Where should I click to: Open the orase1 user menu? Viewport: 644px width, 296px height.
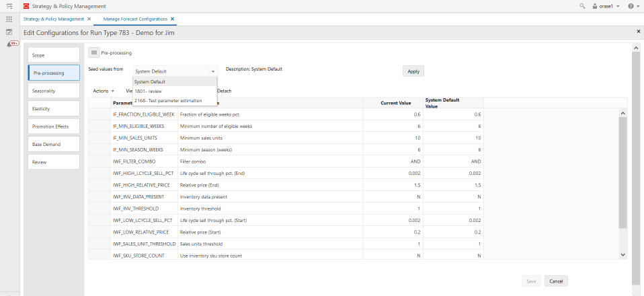coord(605,6)
